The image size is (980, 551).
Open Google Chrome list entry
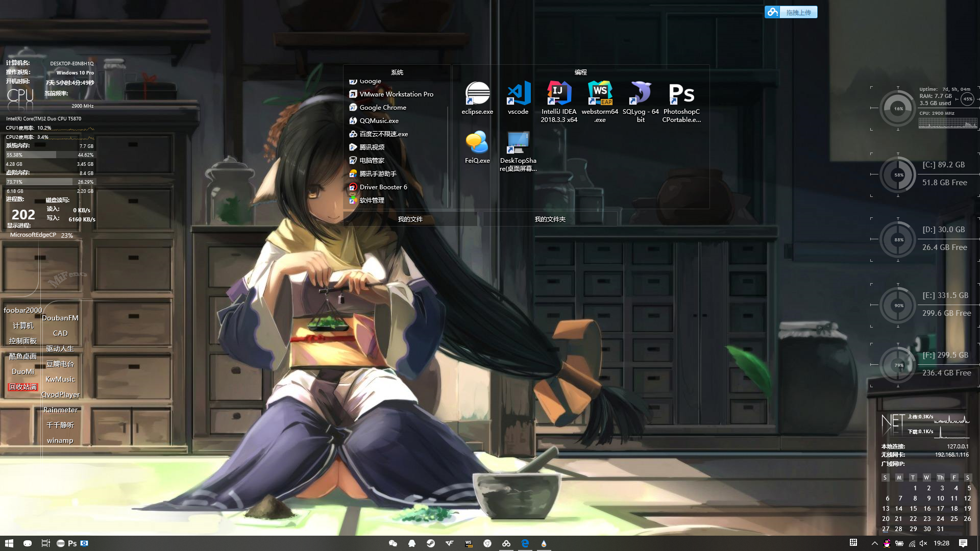click(x=383, y=108)
